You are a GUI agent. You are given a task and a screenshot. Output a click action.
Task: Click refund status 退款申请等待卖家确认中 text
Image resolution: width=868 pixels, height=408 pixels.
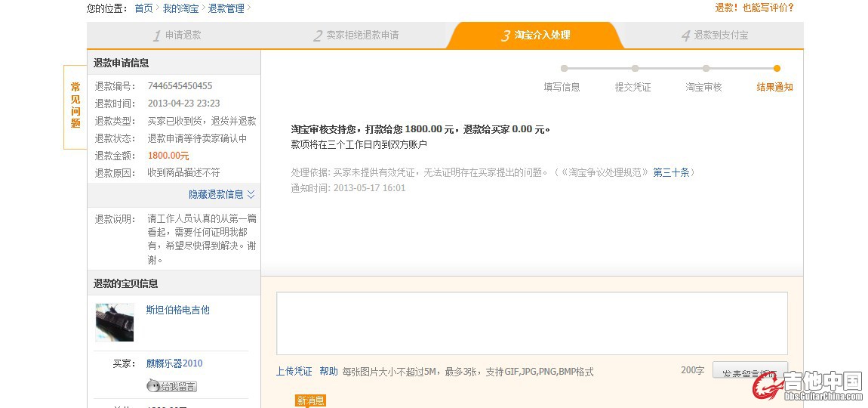point(197,138)
